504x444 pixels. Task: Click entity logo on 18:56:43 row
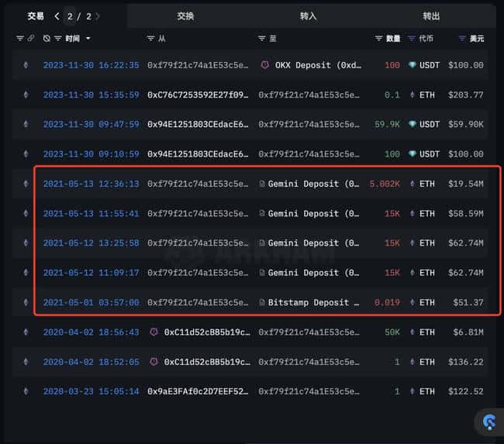coord(154,332)
